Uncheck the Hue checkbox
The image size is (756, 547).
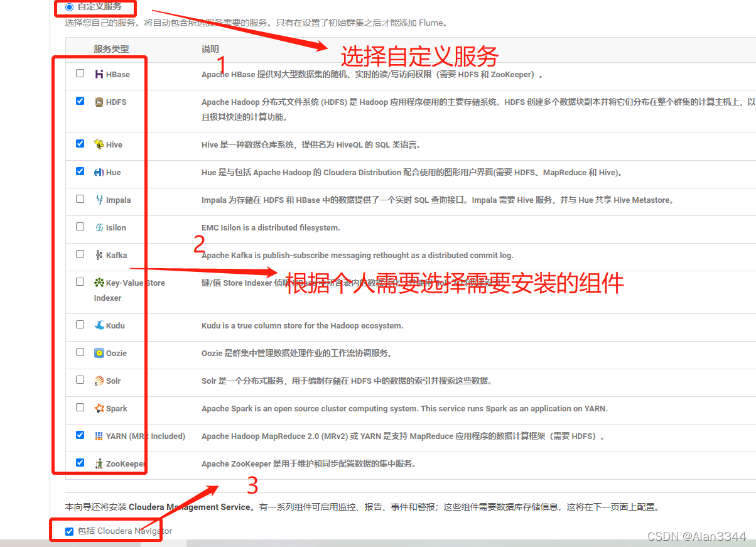point(80,171)
